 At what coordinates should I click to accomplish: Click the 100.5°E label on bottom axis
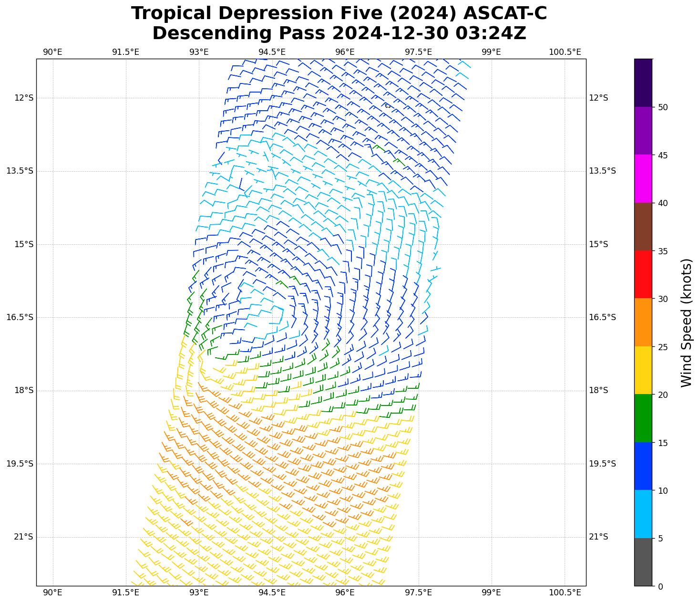[565, 593]
